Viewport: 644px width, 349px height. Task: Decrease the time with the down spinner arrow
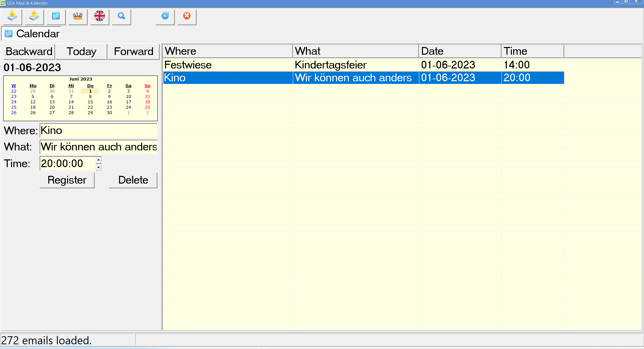(x=98, y=167)
